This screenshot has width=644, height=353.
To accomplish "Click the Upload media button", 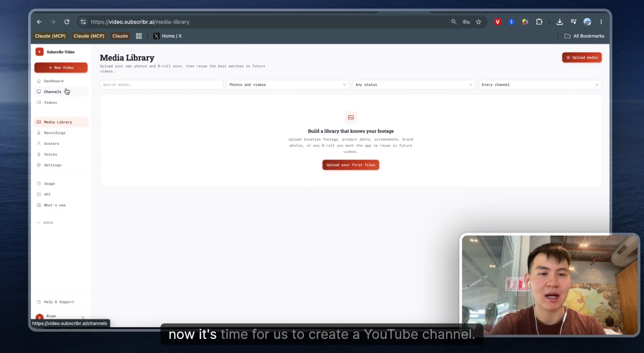I will pos(582,57).
